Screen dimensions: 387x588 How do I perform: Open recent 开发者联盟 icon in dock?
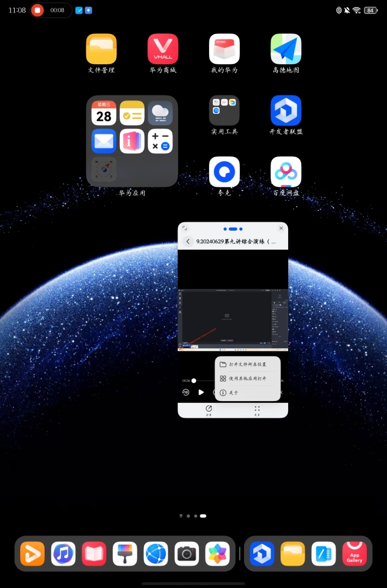pos(262,554)
